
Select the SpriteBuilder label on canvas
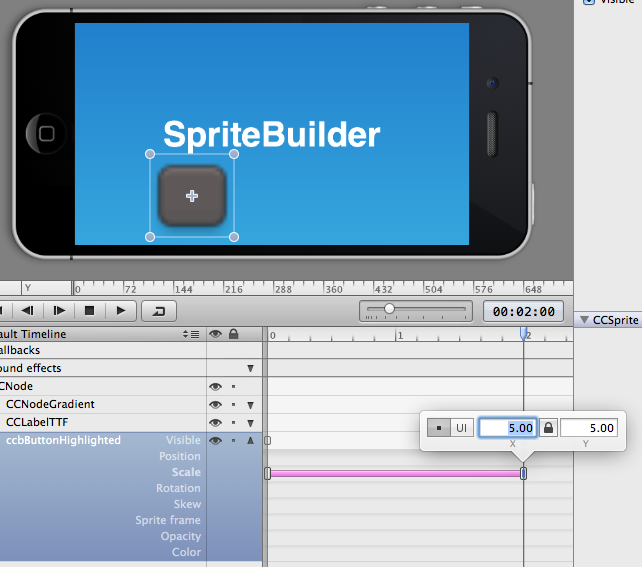pyautogui.click(x=271, y=135)
